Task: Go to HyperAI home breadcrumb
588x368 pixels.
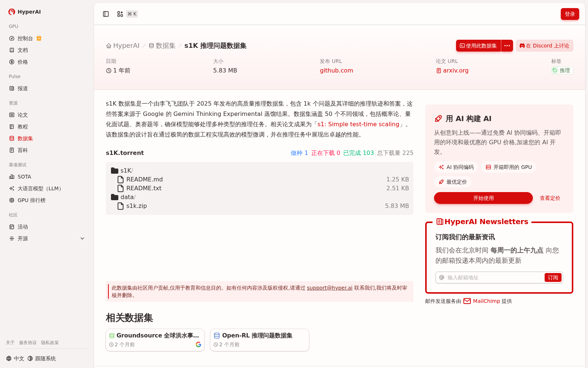Action: coord(123,46)
